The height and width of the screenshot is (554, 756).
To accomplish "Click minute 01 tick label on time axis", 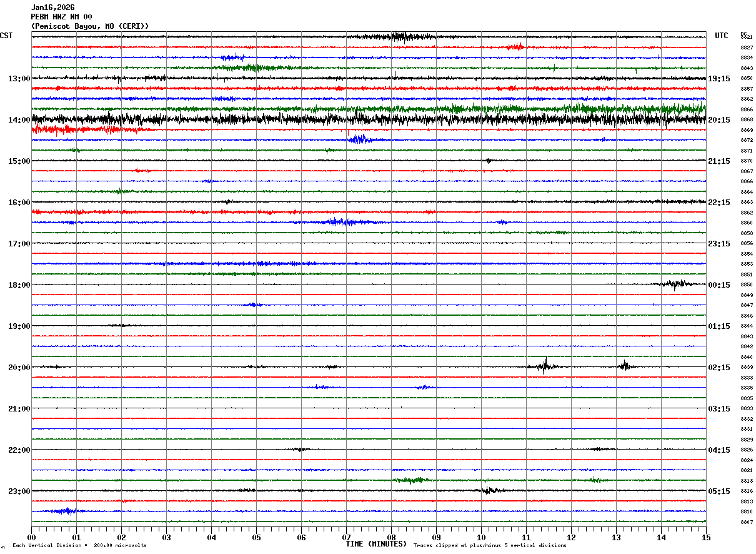I will [76, 538].
